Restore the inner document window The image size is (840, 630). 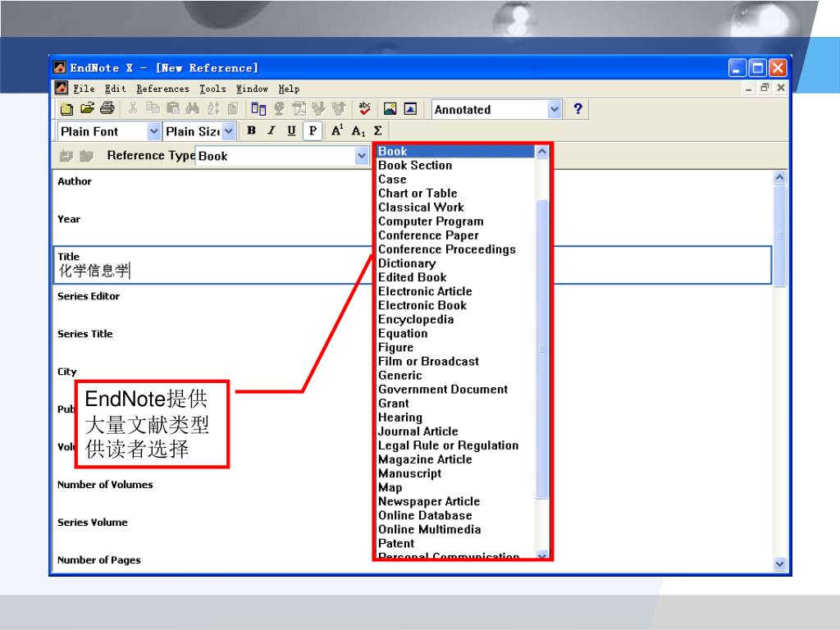point(765,88)
